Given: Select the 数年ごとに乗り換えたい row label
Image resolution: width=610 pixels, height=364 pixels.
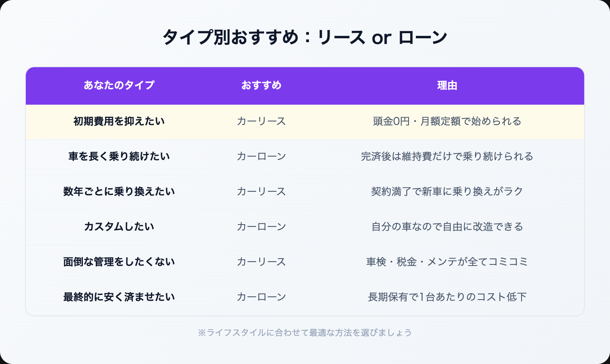Looking at the screenshot, I should tap(119, 192).
